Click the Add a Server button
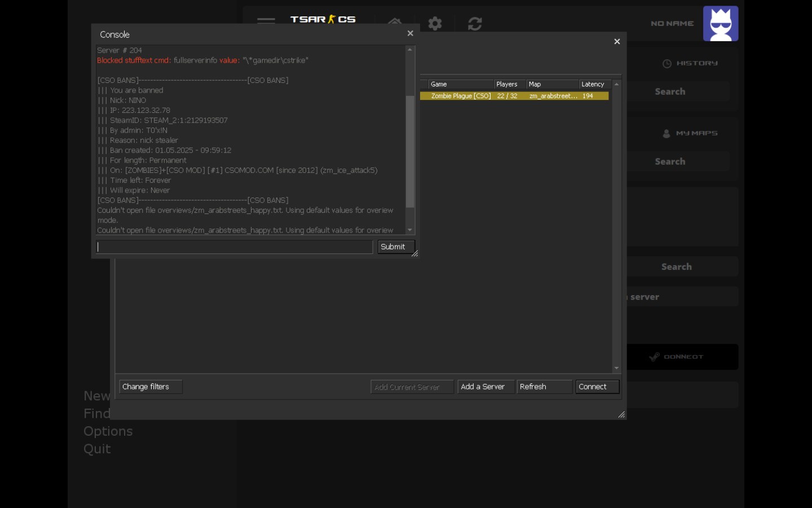 point(486,387)
